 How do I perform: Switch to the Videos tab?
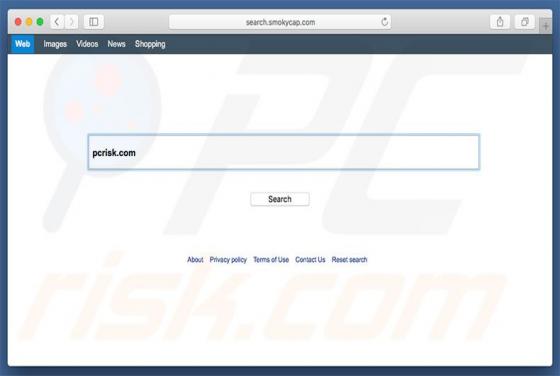point(87,44)
